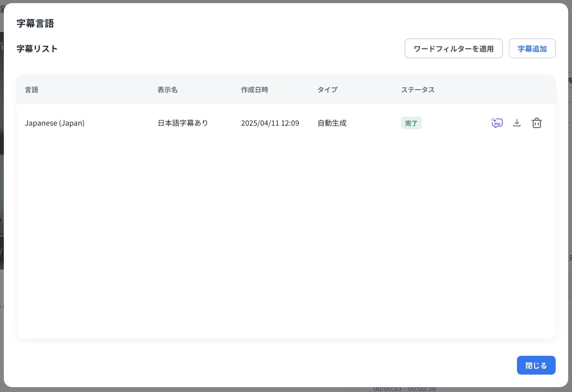Click the 言語 column header
The width and height of the screenshot is (572, 392).
tap(32, 90)
